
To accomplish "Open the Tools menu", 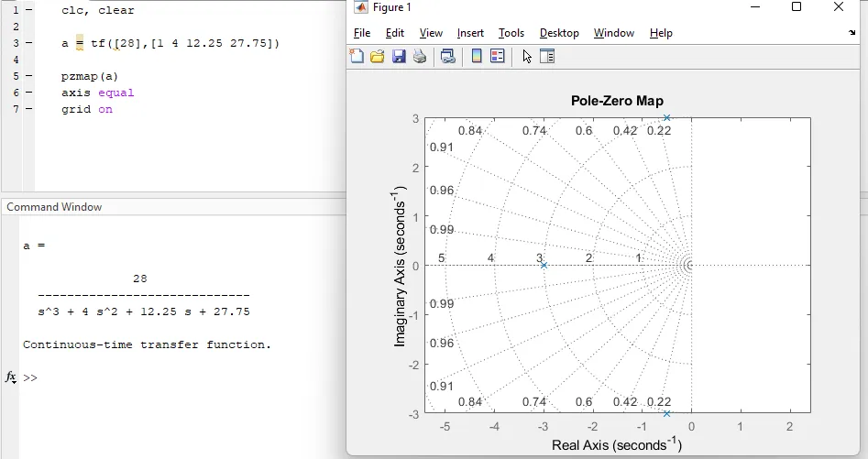I will click(511, 33).
